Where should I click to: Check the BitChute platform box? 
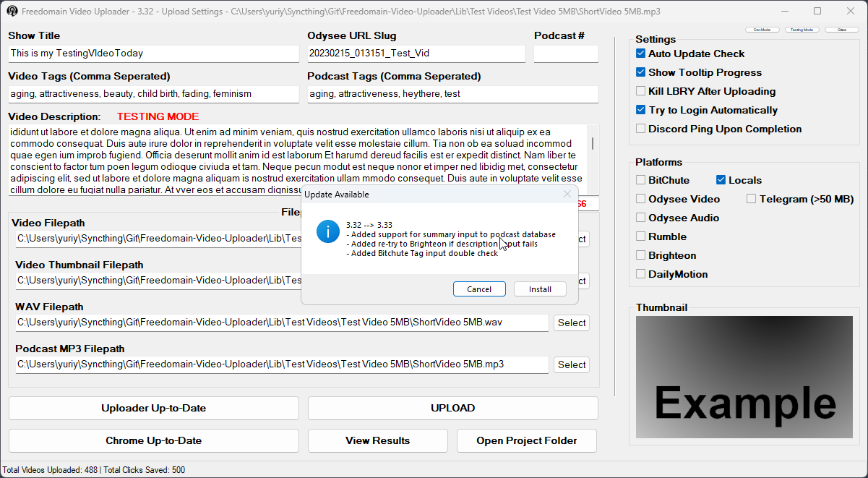coord(640,180)
